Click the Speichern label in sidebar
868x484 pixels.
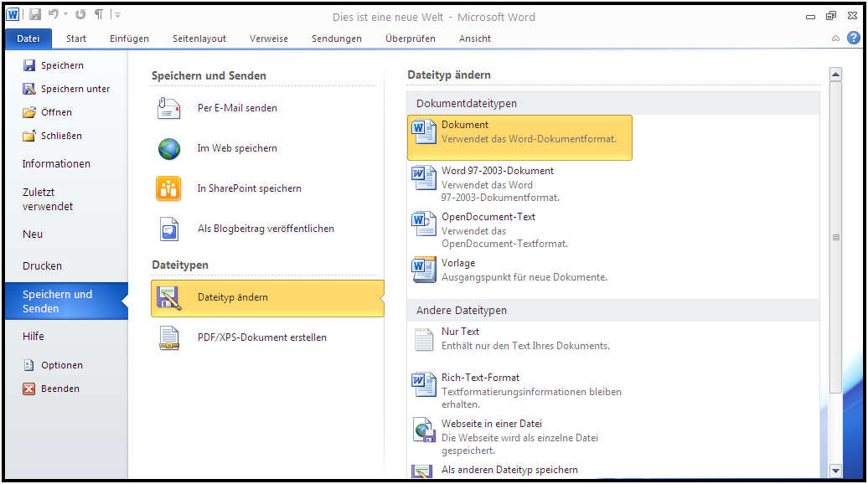[62, 65]
